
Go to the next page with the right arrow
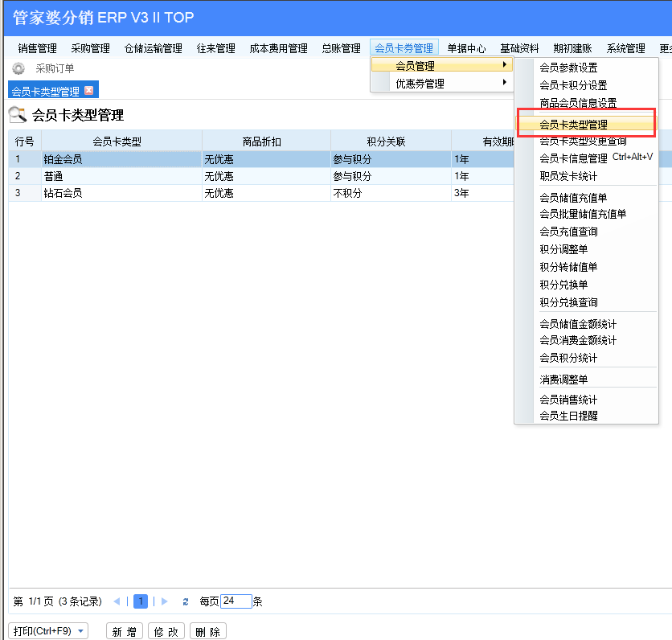pyautogui.click(x=165, y=601)
